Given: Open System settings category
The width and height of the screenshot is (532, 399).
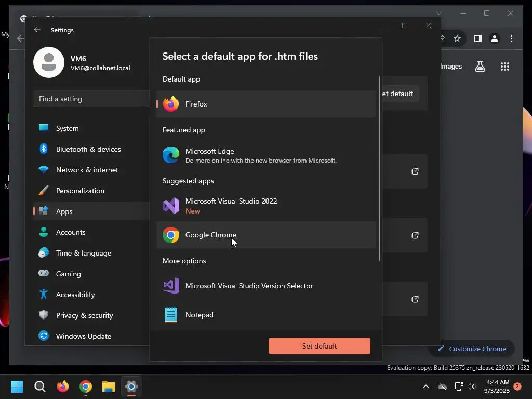Looking at the screenshot, I should 91,128.
